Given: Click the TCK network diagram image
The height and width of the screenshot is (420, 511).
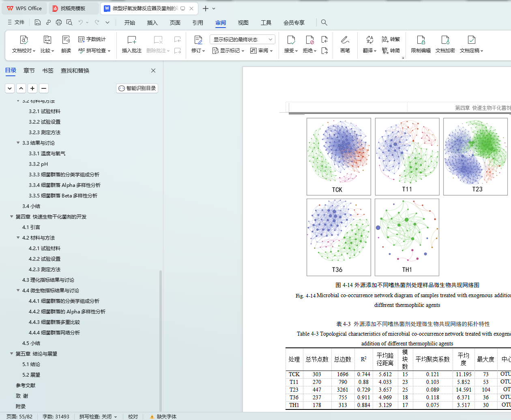Looking at the screenshot, I should pos(339,156).
